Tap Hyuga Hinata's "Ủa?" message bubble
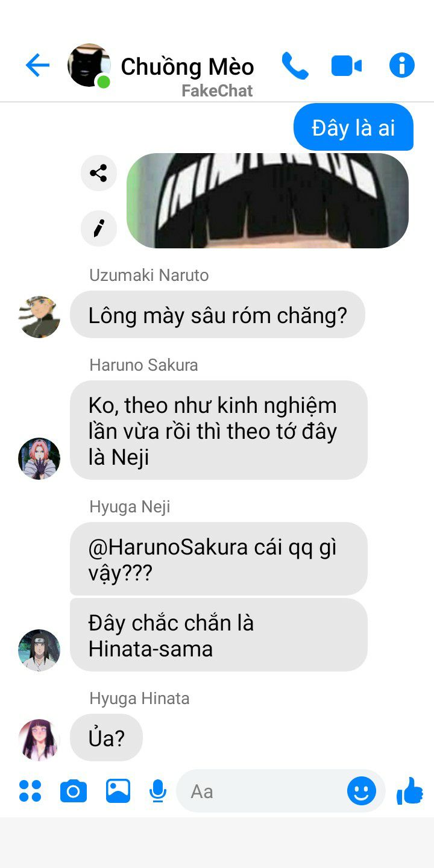Viewport: 434px width, 868px height. coord(107,737)
